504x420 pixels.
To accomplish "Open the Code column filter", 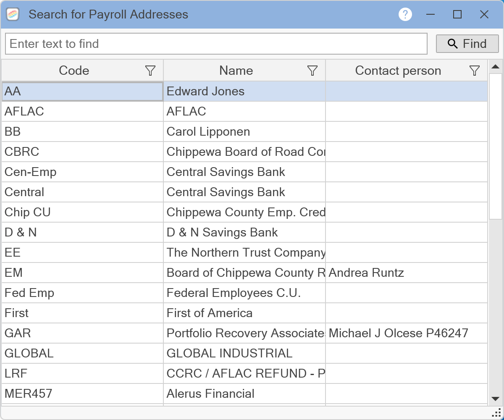I will [x=150, y=71].
